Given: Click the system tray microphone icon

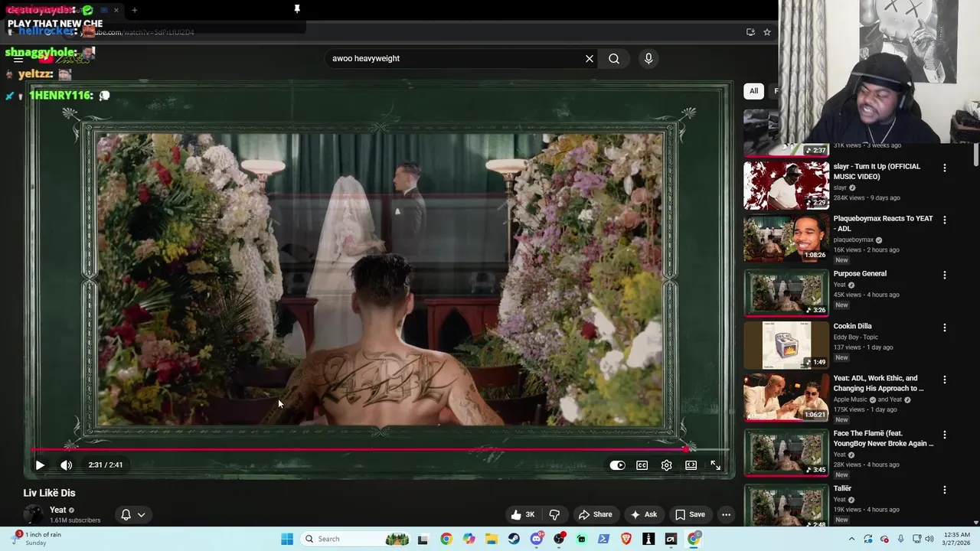Looking at the screenshot, I should tap(900, 539).
